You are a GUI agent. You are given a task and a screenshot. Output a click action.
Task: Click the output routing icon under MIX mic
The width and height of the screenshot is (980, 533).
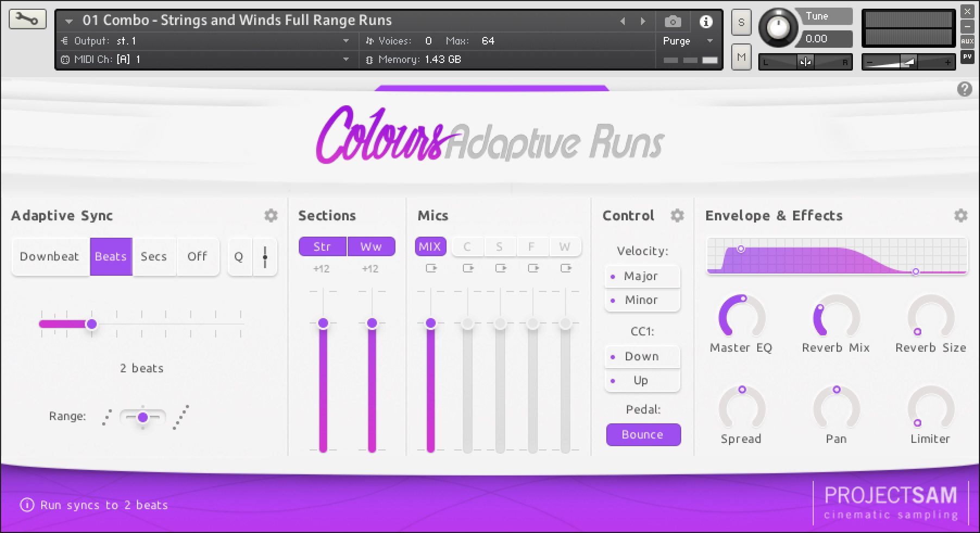point(431,268)
